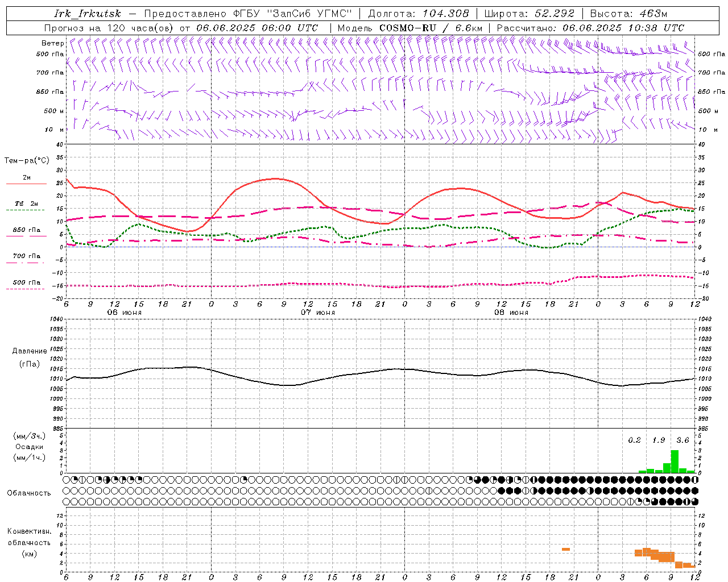Select 'Прогноз на 120 часа(ов)' forecast text

(110, 28)
